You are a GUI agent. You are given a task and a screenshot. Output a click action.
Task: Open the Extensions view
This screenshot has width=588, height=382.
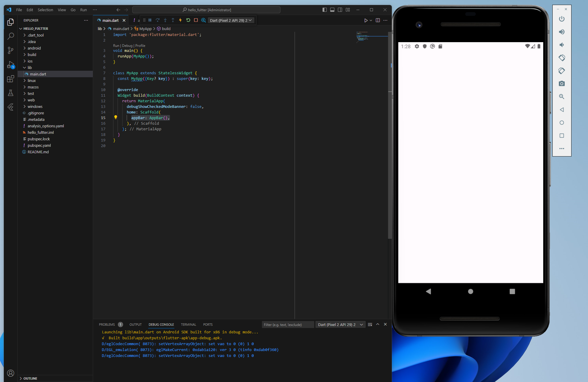[x=11, y=79]
